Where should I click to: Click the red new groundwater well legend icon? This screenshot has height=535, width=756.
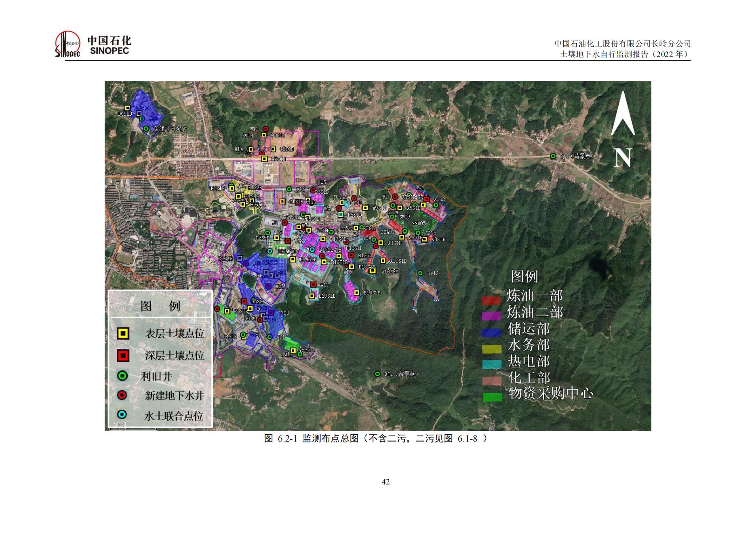click(x=122, y=395)
